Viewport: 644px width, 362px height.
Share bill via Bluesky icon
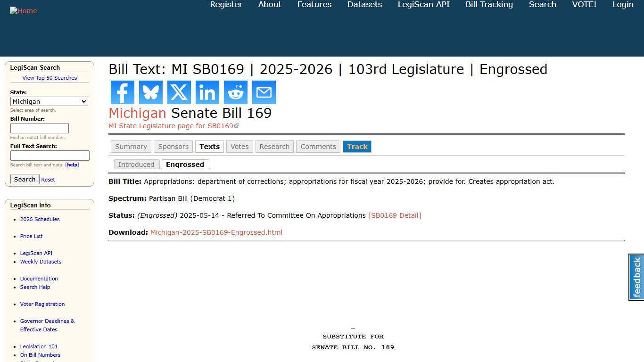pos(150,92)
